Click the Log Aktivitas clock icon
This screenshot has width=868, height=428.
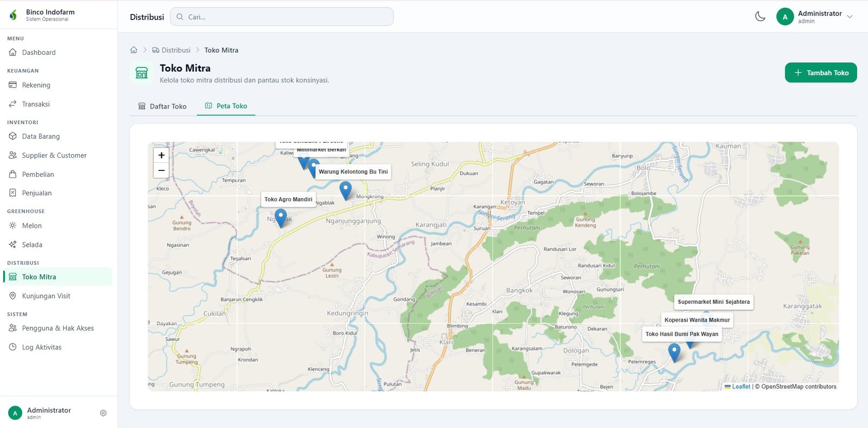point(12,347)
